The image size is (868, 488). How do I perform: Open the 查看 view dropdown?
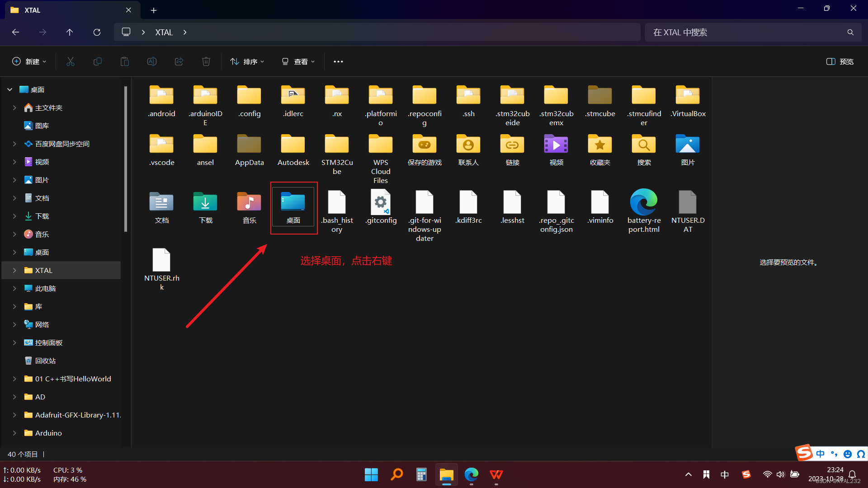pos(298,61)
